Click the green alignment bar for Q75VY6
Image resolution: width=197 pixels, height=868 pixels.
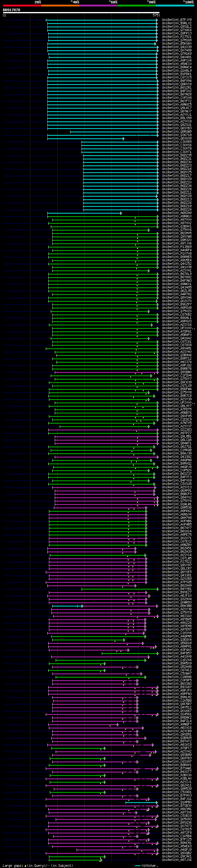tap(101, 230)
